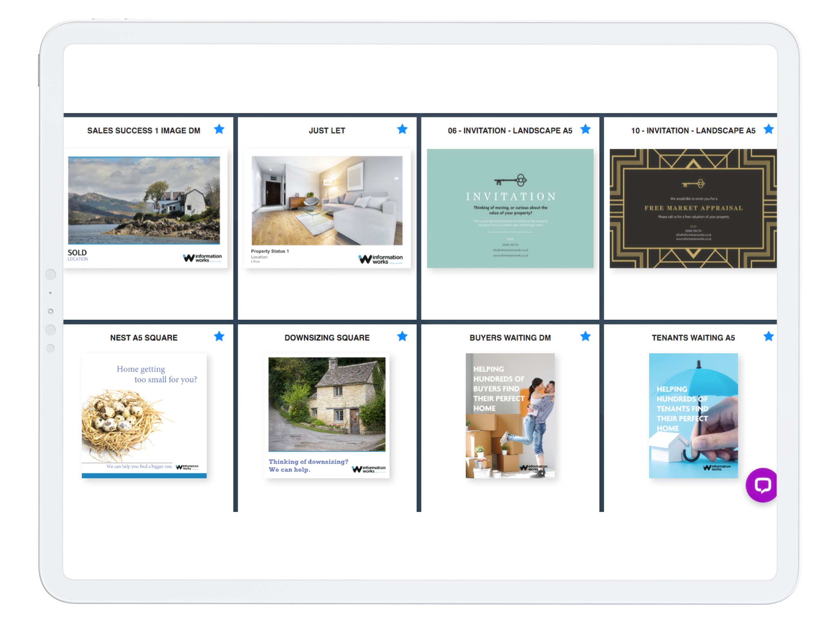This screenshot has height=644, width=815.
Task: Click the Buyers Waiting DM title
Action: pyautogui.click(x=510, y=338)
